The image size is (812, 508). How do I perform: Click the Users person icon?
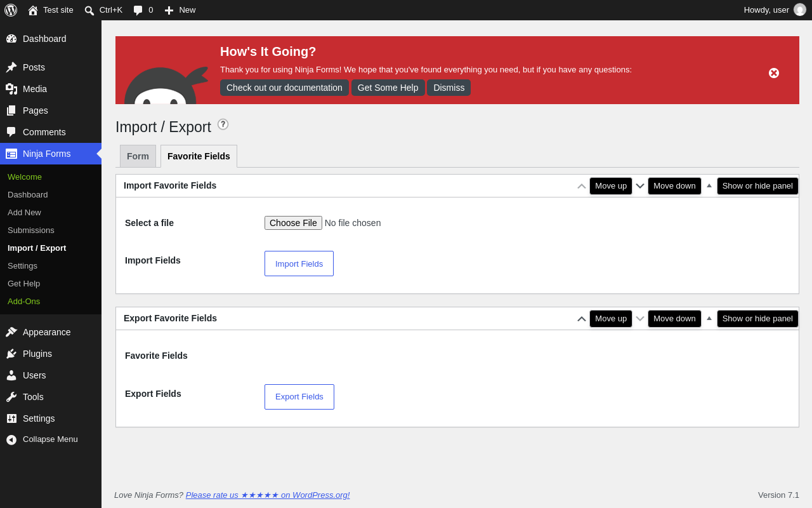[11, 375]
